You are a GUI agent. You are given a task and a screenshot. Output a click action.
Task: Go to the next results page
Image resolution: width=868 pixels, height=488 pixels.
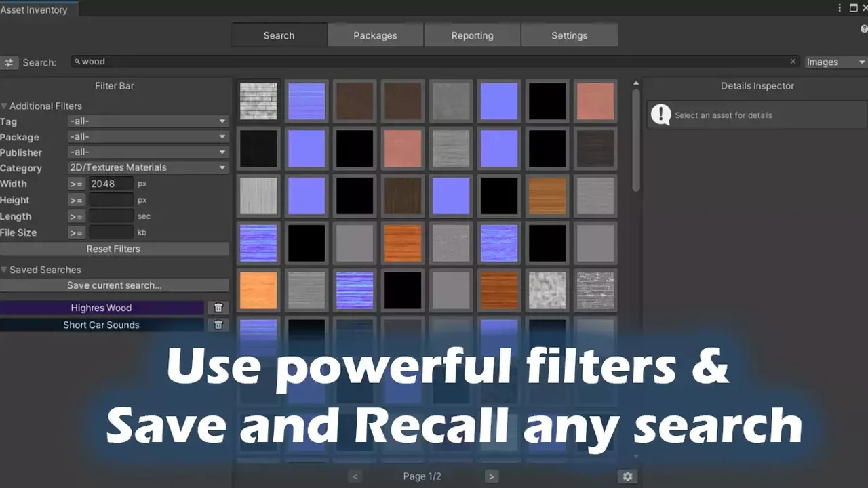click(x=492, y=476)
